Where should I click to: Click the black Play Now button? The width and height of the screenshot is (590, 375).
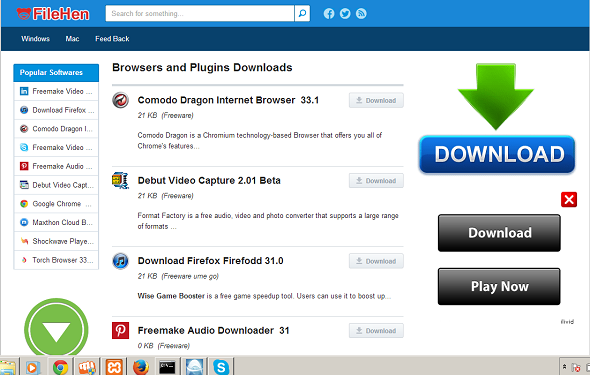pos(499,287)
